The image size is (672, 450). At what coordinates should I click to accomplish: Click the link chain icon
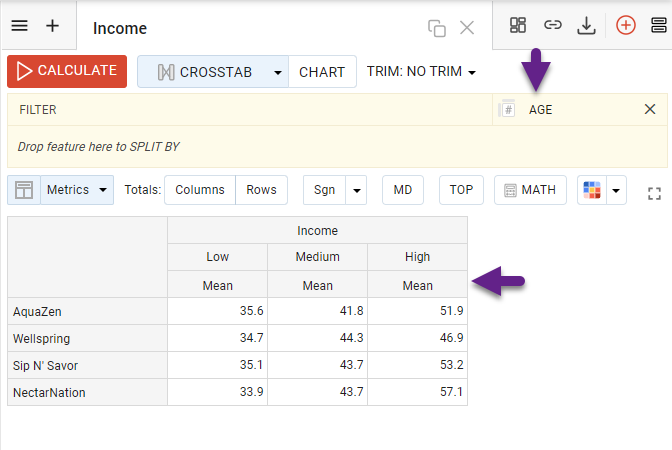[552, 26]
